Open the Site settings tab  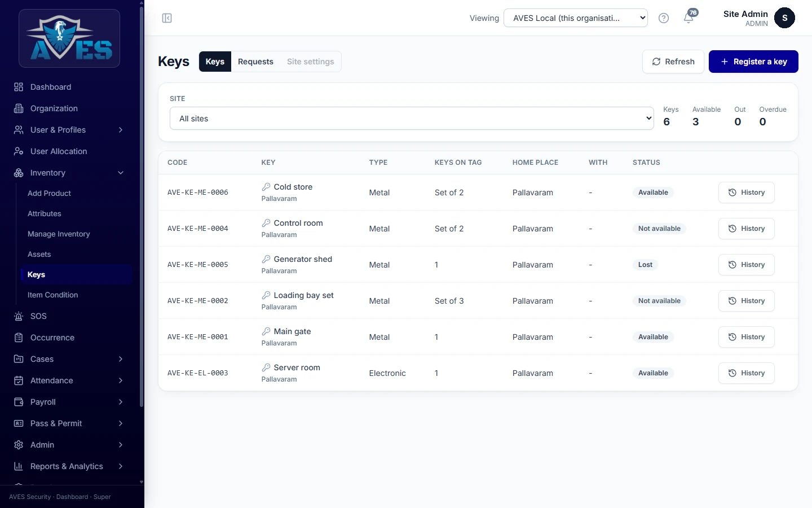pyautogui.click(x=310, y=62)
